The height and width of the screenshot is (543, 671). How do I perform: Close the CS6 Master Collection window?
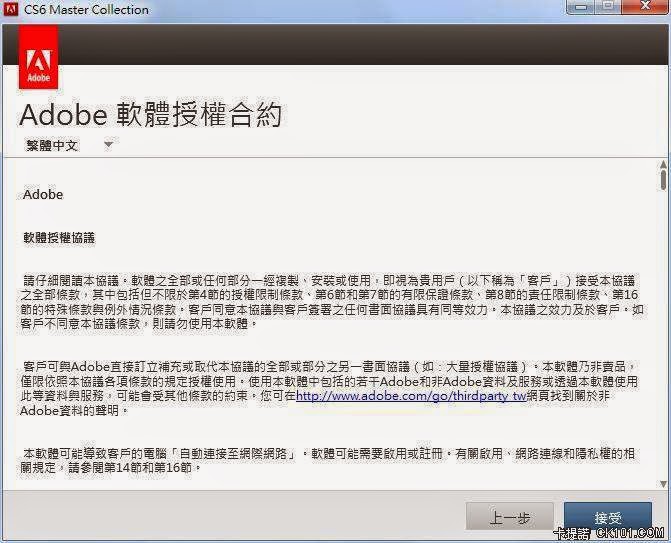click(645, 7)
